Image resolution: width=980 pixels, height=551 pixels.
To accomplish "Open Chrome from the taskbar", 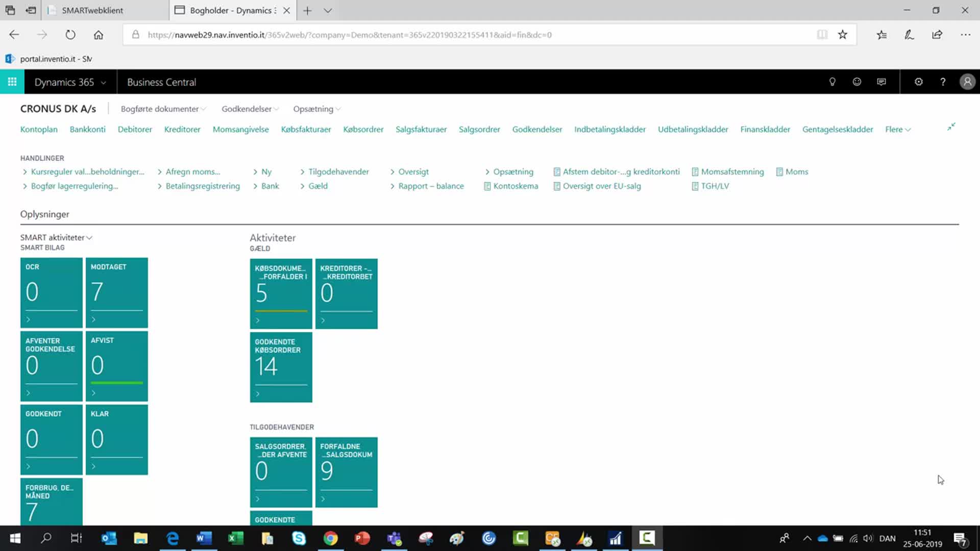I will pos(330,538).
